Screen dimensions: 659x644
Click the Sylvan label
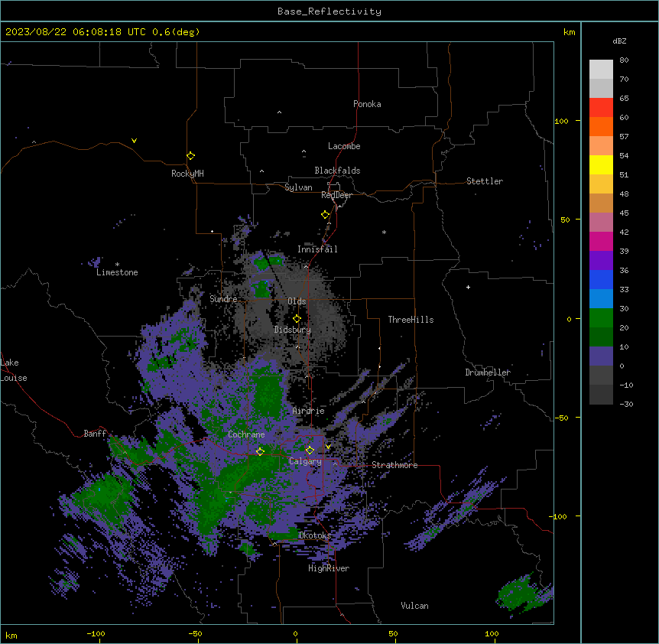[x=298, y=187]
